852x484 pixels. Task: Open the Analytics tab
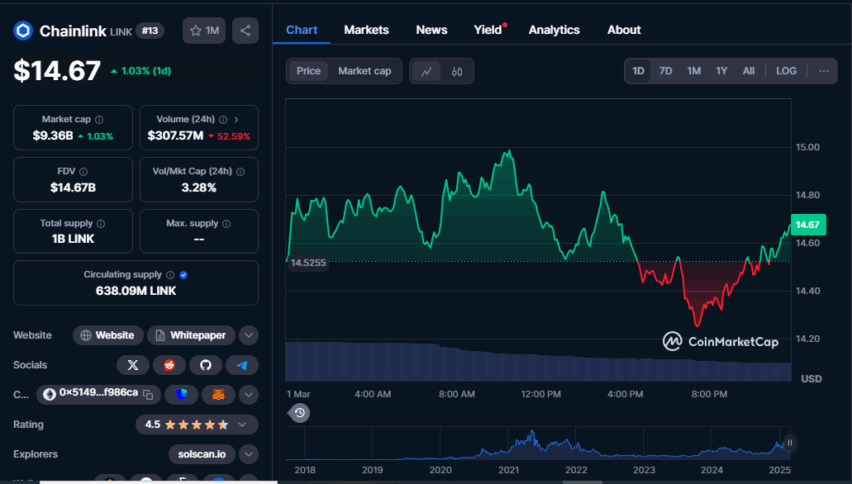(554, 30)
